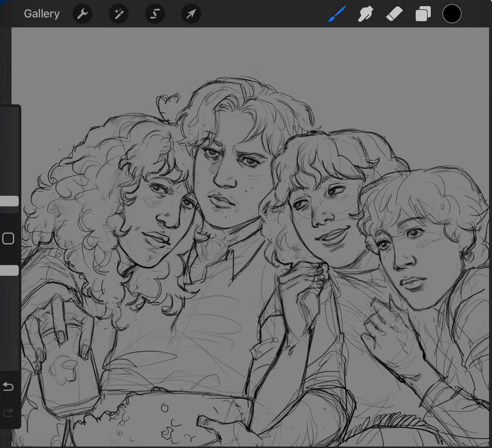Open the Actions wrench menu
492x448 pixels.
(83, 14)
